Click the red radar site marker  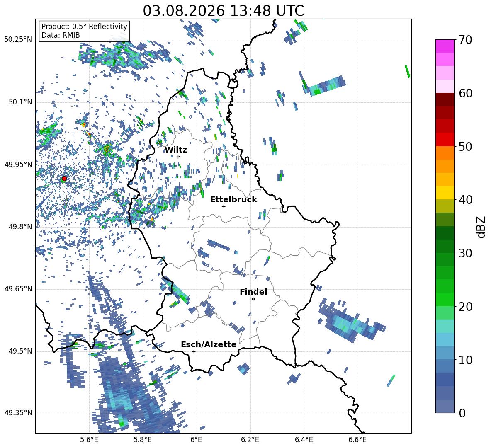pos(64,178)
